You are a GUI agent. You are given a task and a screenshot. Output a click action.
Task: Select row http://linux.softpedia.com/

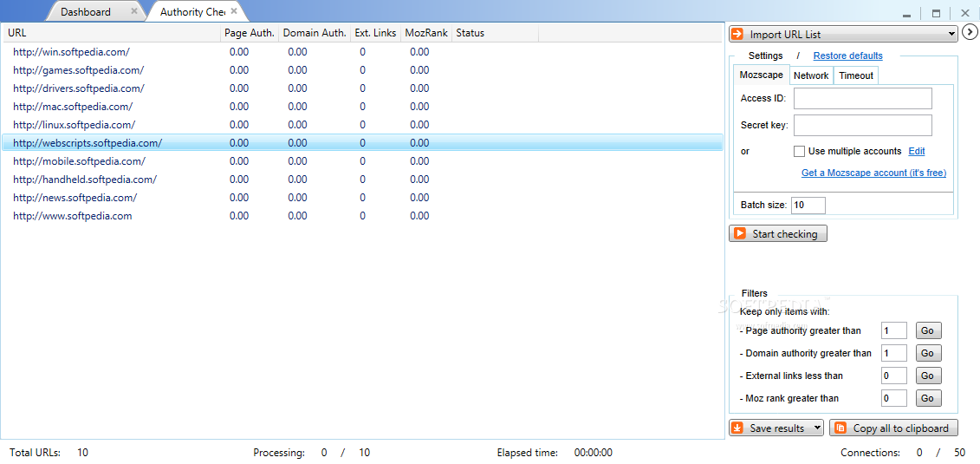coord(362,124)
